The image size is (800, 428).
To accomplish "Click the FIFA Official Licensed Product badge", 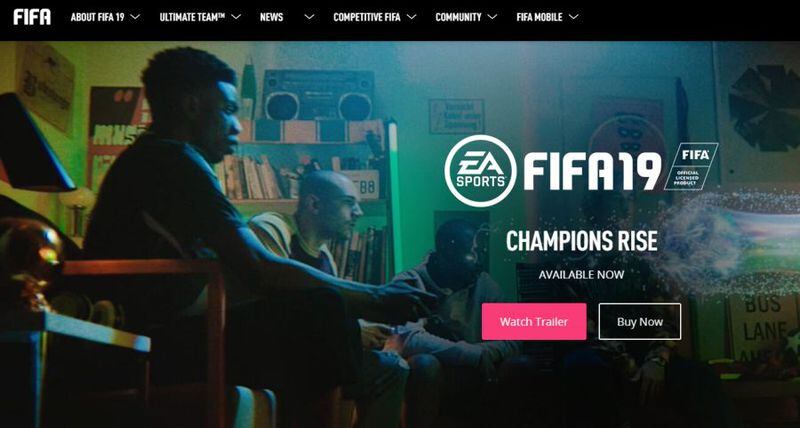I will tap(691, 167).
